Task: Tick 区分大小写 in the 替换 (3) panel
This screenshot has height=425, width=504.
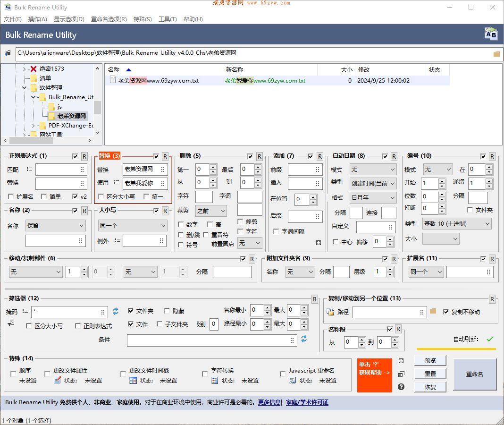Action: click(x=101, y=196)
